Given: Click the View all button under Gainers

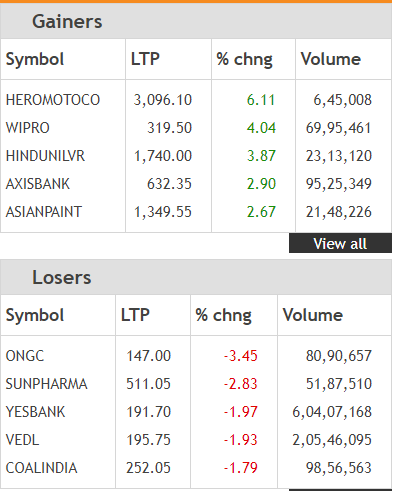Looking at the screenshot, I should click(340, 243).
